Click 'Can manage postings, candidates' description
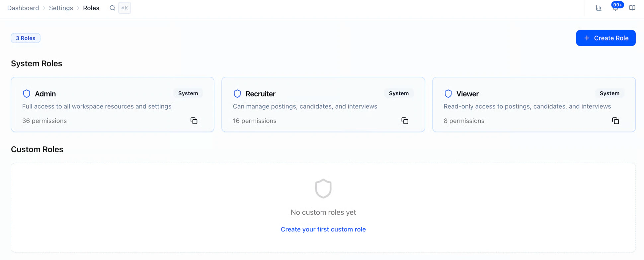Viewport: 644px width, 260px height. coord(305,106)
